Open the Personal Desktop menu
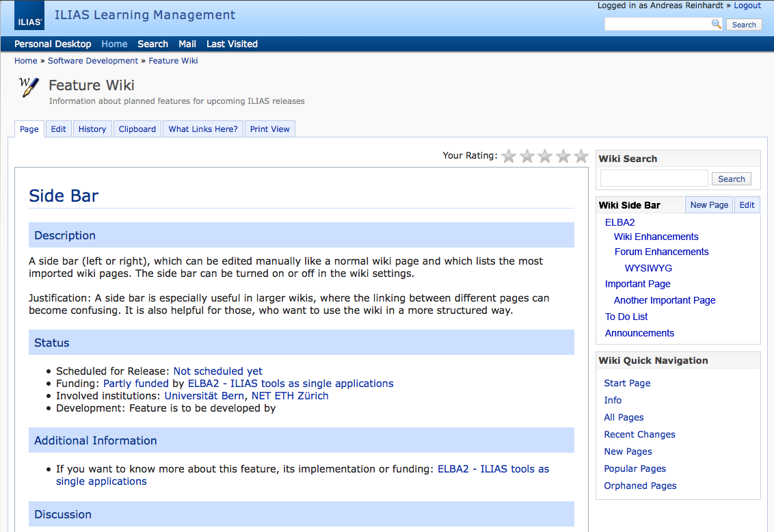This screenshot has width=774, height=532. click(x=52, y=43)
